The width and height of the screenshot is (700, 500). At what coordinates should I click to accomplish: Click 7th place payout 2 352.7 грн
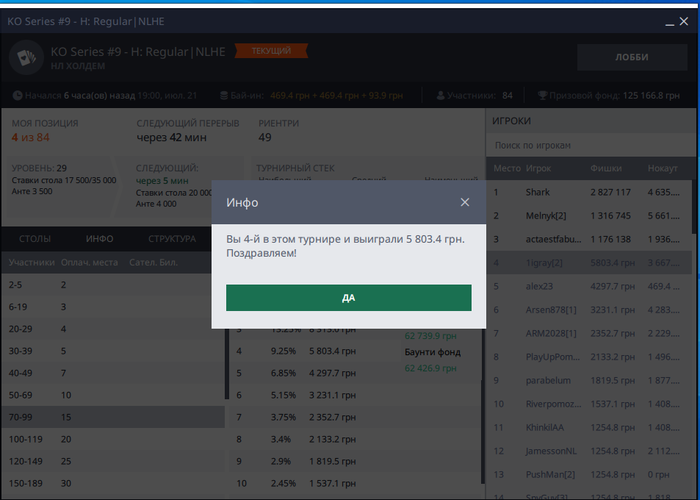click(x=333, y=417)
